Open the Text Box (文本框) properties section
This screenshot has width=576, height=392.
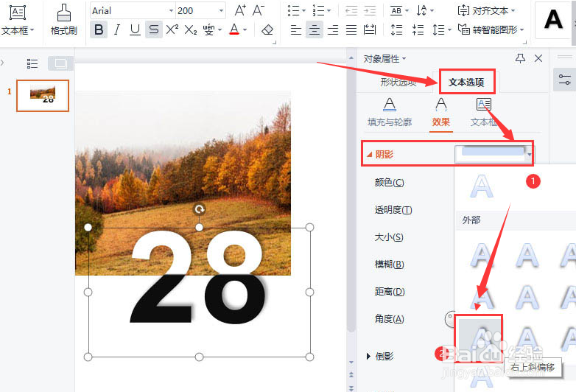click(483, 112)
